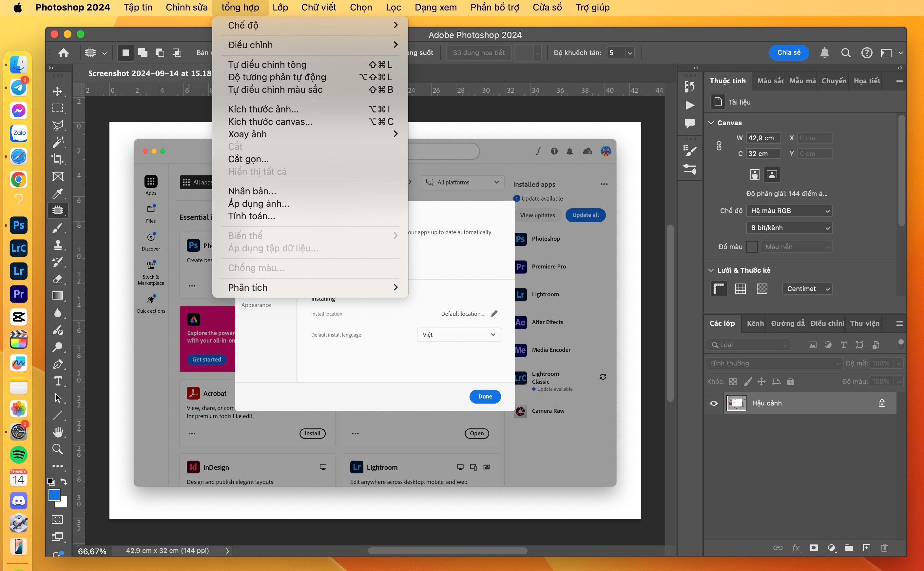Click the Home icon in options bar

(64, 53)
